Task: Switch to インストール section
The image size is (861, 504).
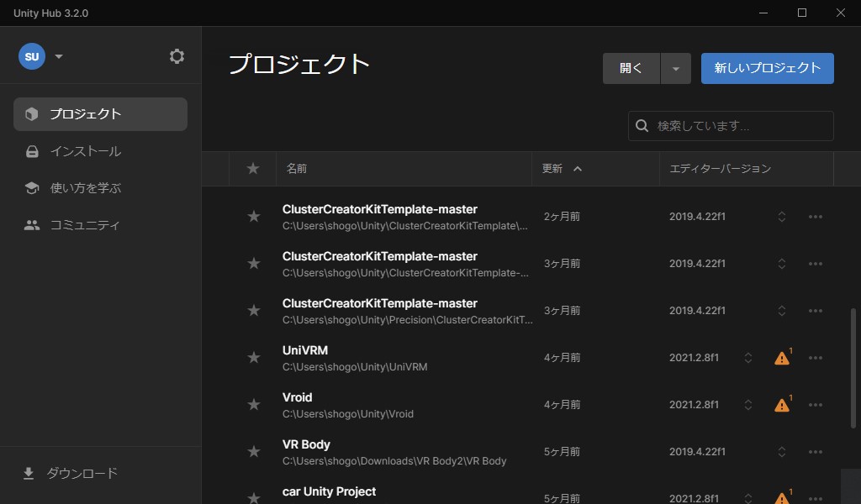Action: point(85,151)
